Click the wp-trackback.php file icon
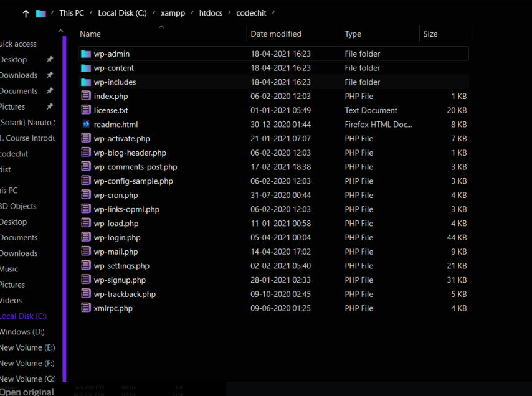532x396 pixels. click(x=86, y=294)
